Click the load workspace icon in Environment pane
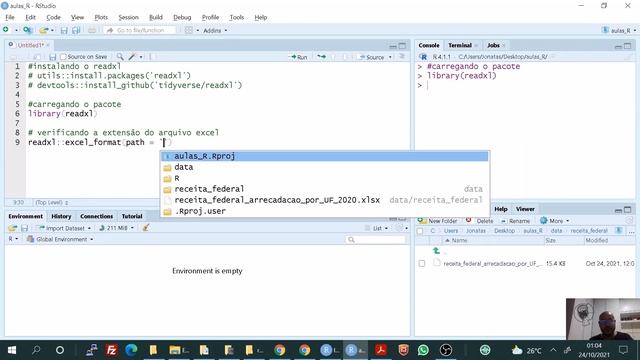 tap(13, 228)
